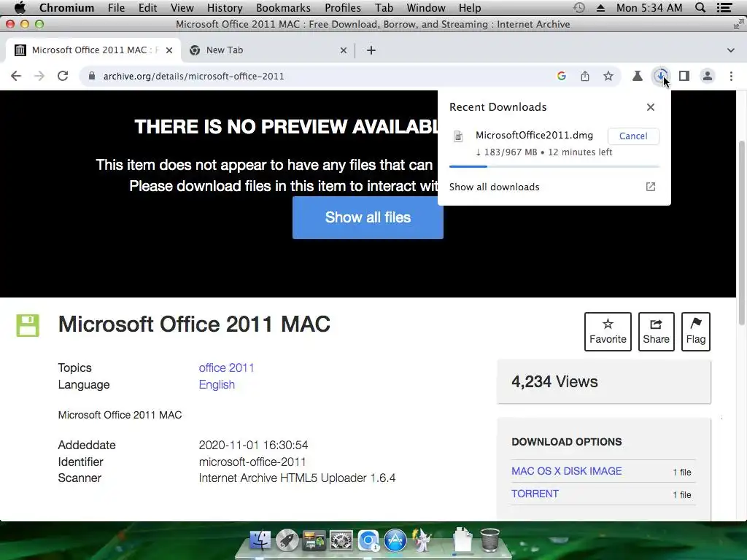Image resolution: width=747 pixels, height=560 pixels.
Task: Open the File menu
Action: tap(116, 7)
